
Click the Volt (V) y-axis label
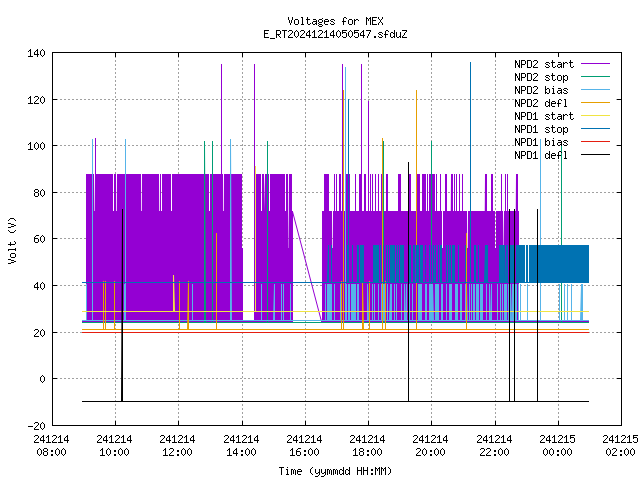pos(13,240)
